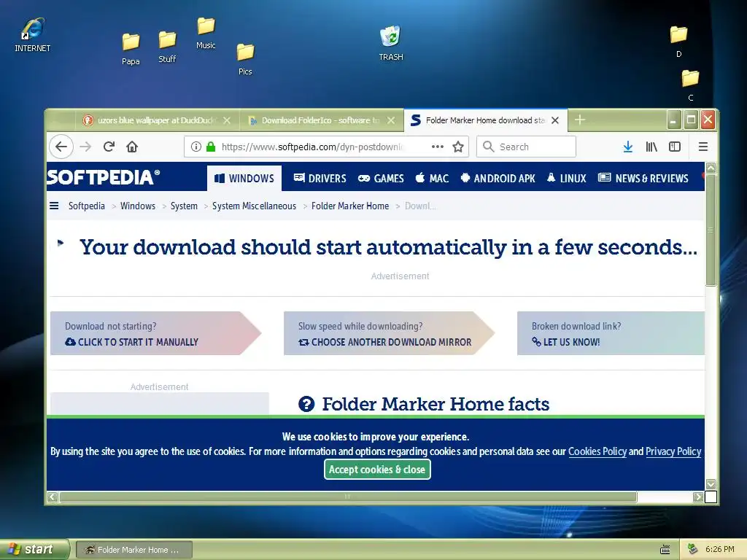Image resolution: width=747 pixels, height=560 pixels.
Task: Select the Papa desktop folder
Action: point(131,49)
